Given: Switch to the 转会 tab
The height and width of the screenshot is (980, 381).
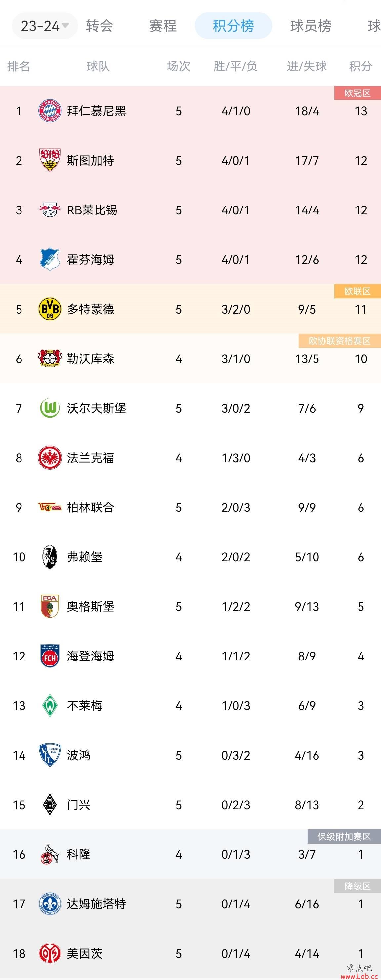Looking at the screenshot, I should [x=99, y=26].
